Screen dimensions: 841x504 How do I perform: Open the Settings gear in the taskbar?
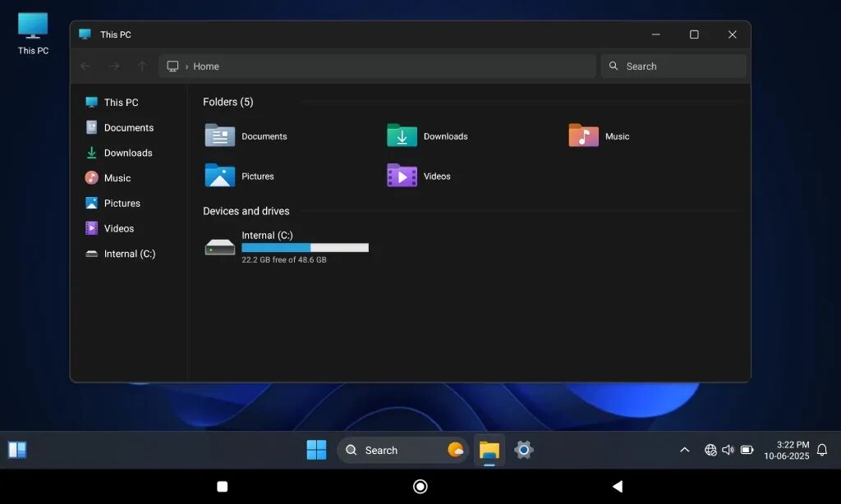[524, 450]
